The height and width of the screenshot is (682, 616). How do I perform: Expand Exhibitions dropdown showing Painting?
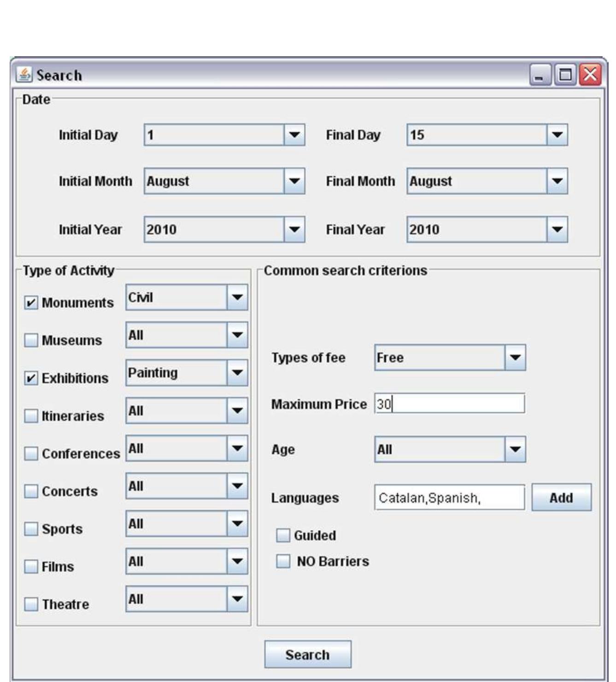pos(237,373)
